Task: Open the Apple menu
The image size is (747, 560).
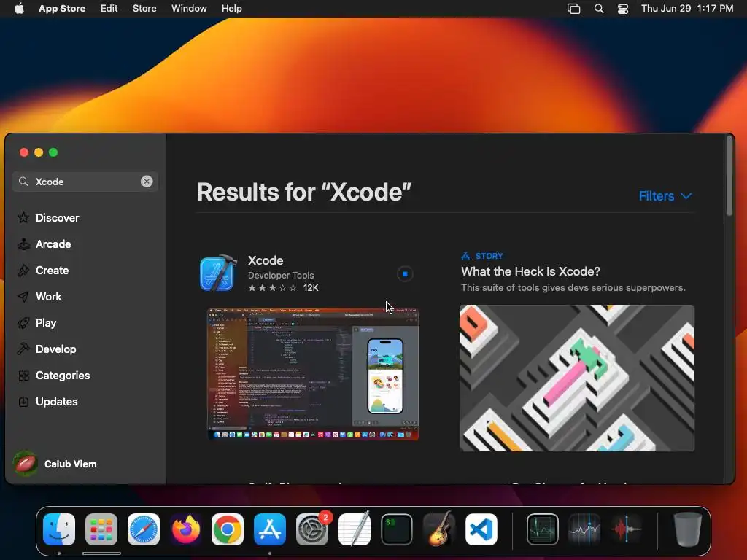Action: click(19, 8)
